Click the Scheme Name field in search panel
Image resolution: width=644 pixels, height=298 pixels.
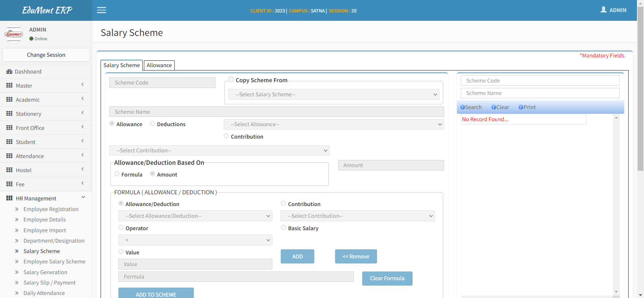[540, 93]
